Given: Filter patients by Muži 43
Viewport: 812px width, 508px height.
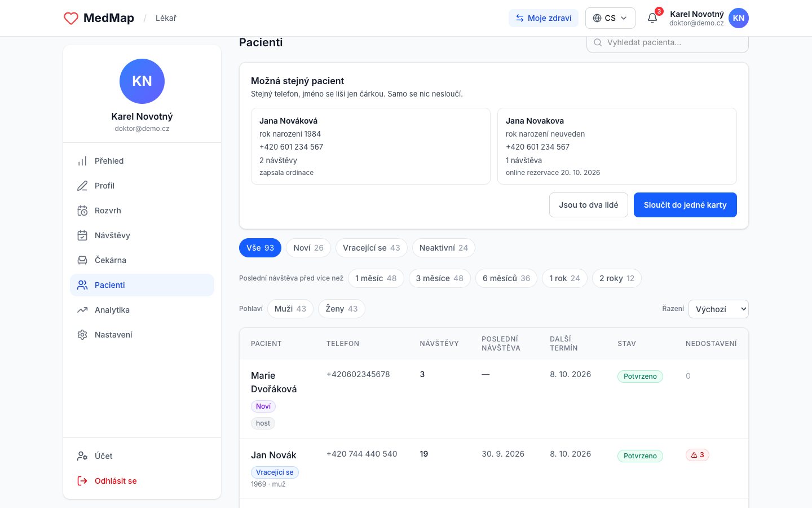Looking at the screenshot, I should pos(290,309).
